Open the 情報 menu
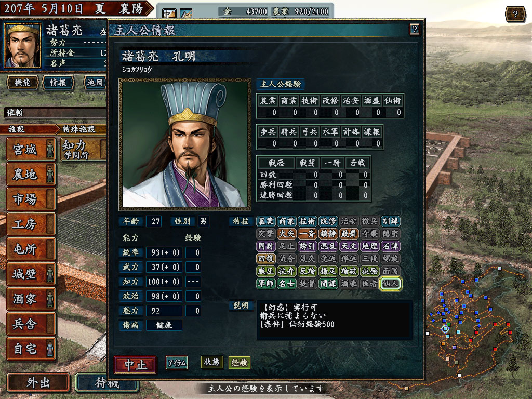This screenshot has width=532, height=399. click(58, 83)
